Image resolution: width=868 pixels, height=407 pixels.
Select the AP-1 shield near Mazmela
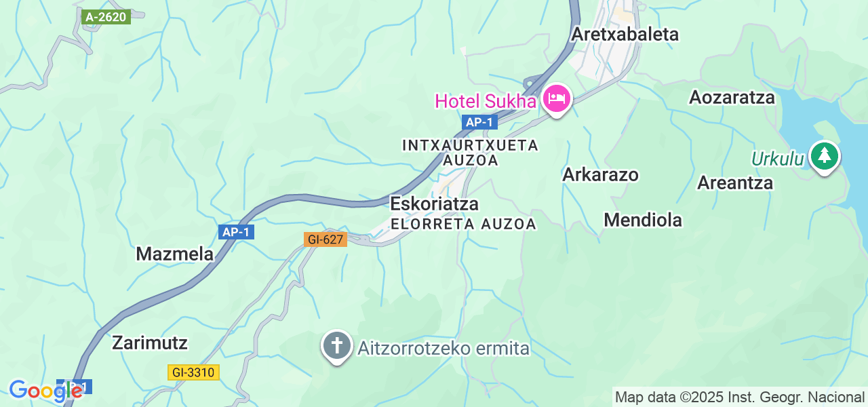[237, 232]
